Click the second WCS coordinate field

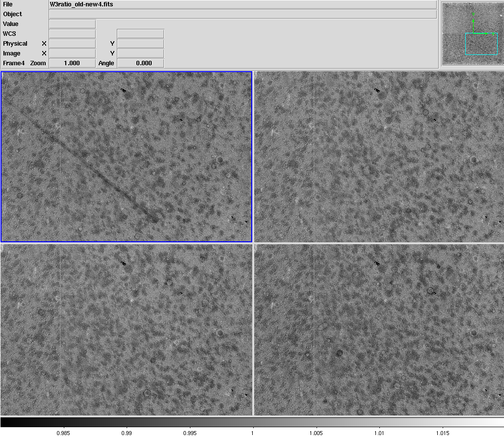[140, 34]
